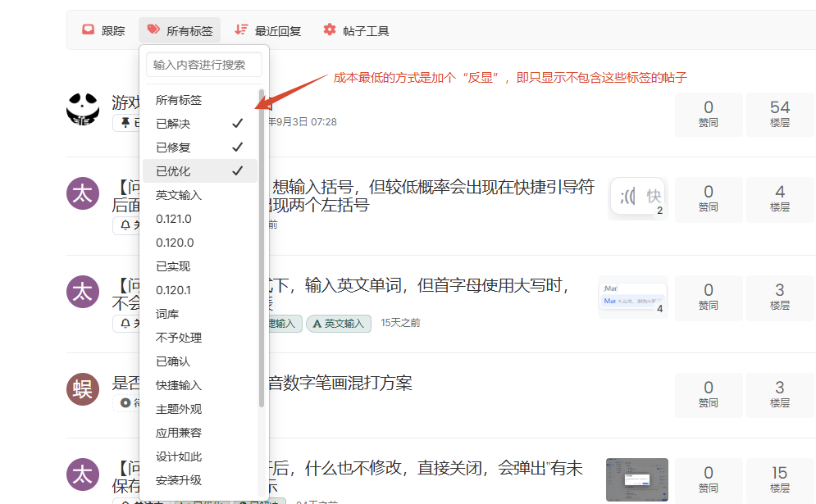Open 太 avatar beside the bracket input post
The height and width of the screenshot is (504, 816).
83,193
